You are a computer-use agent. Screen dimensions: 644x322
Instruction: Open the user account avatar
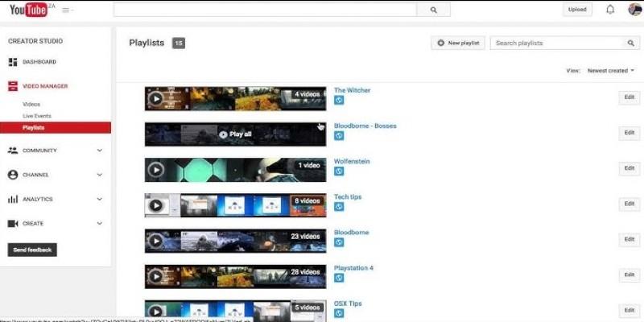click(634, 10)
